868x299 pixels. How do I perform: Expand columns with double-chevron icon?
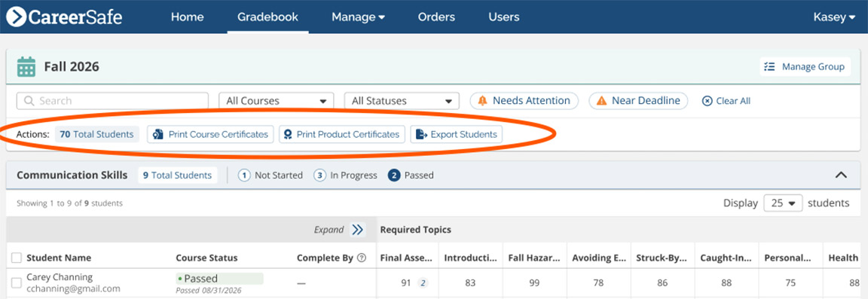[x=358, y=229]
